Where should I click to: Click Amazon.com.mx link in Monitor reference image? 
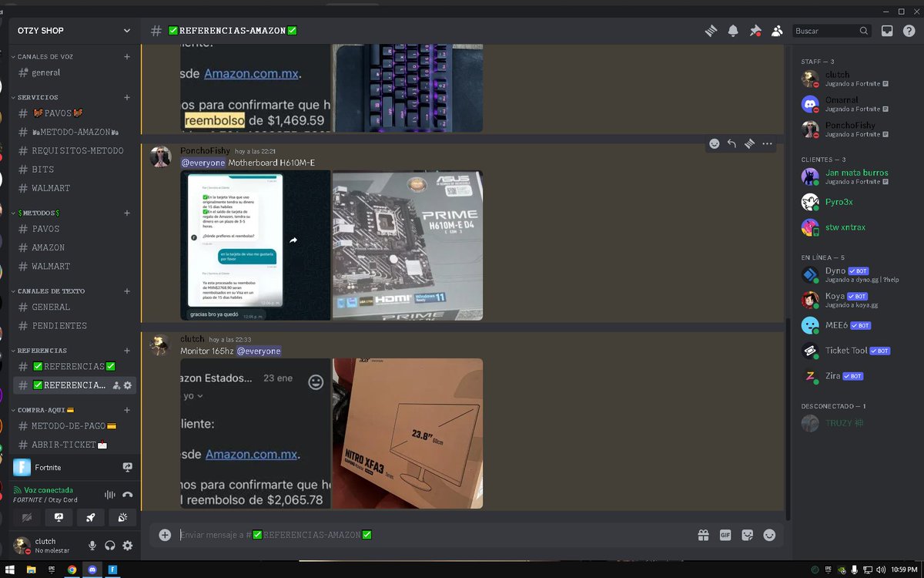[251, 455]
